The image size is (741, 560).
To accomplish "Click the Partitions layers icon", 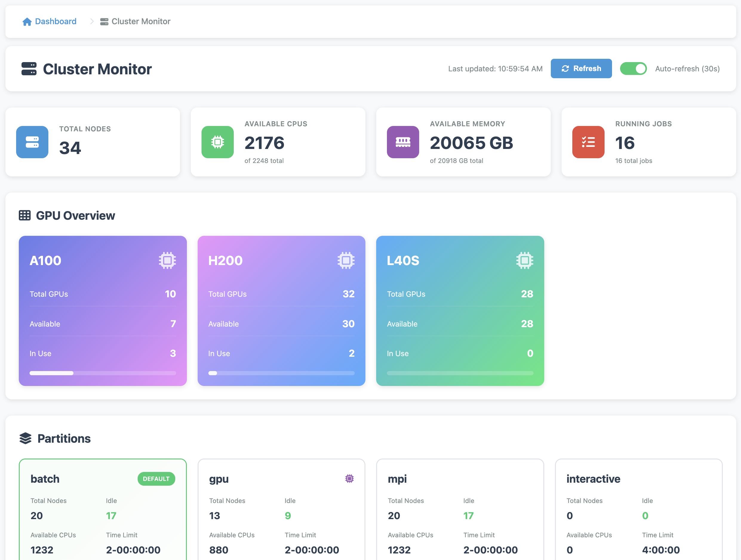I will pyautogui.click(x=25, y=439).
